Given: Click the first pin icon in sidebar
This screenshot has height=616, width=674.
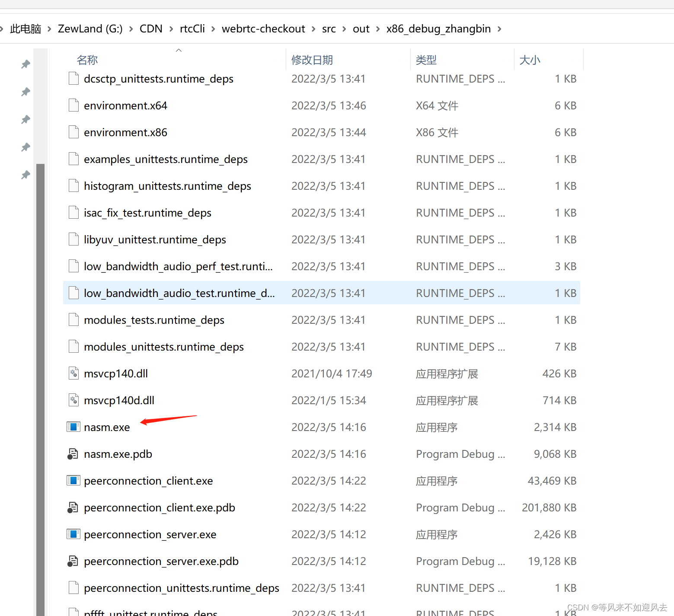Looking at the screenshot, I should click(x=26, y=64).
